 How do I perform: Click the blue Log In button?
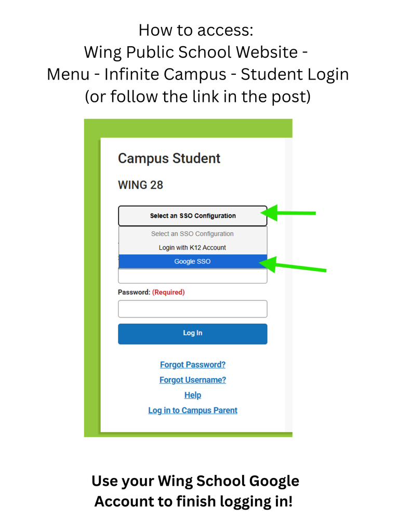[x=192, y=334]
